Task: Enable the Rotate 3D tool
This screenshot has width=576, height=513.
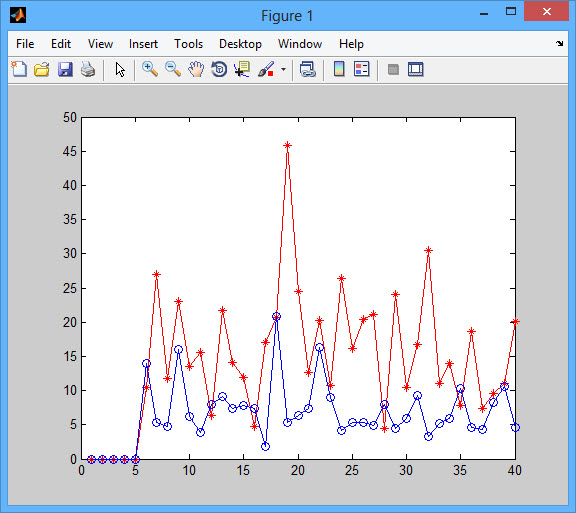Action: click(x=219, y=69)
